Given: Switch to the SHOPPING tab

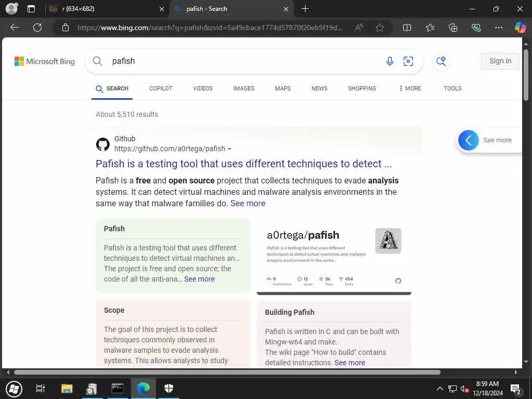Looking at the screenshot, I should (362, 88).
